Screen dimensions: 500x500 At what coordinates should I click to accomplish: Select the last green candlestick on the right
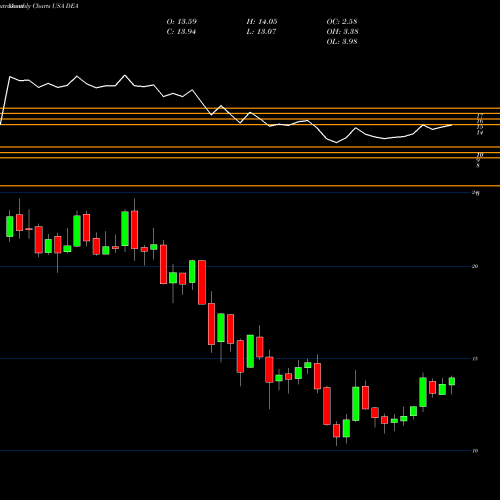click(x=452, y=381)
